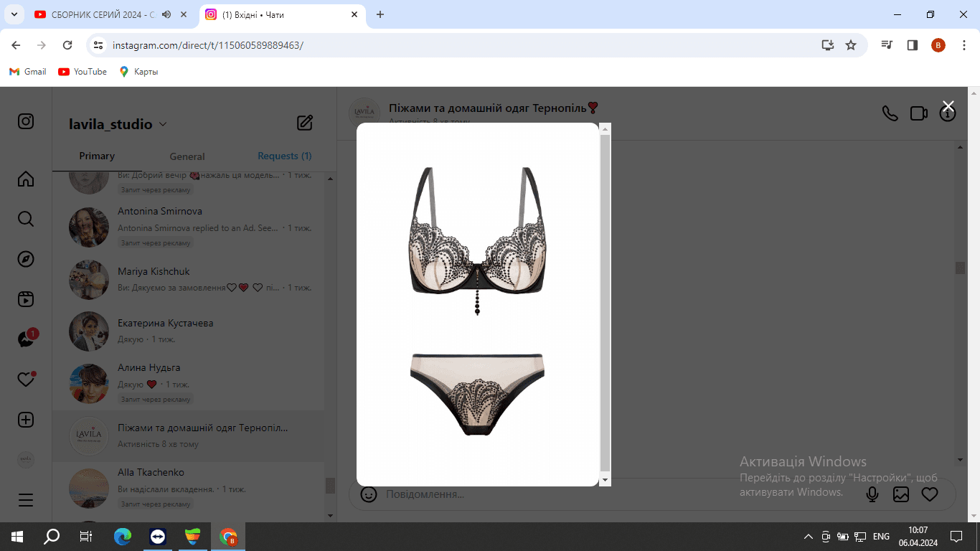The width and height of the screenshot is (980, 551).
Task: Open the YouTube bookmark
Action: (83, 72)
